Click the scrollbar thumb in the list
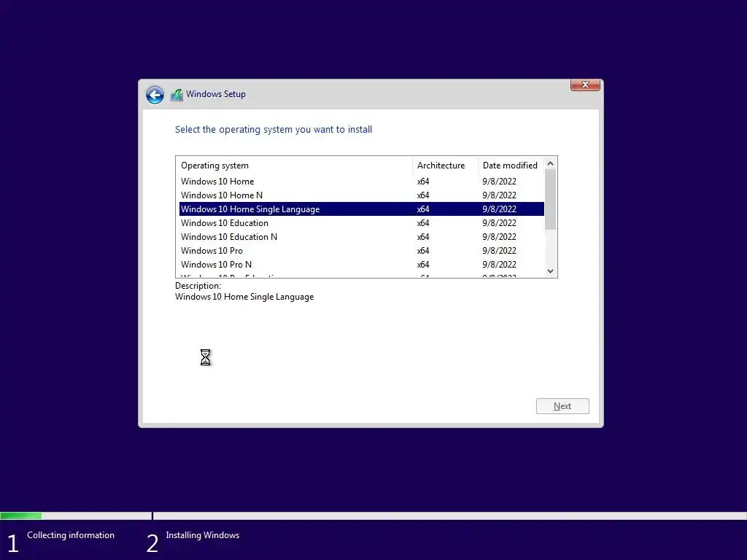This screenshot has height=560, width=747. click(550, 200)
